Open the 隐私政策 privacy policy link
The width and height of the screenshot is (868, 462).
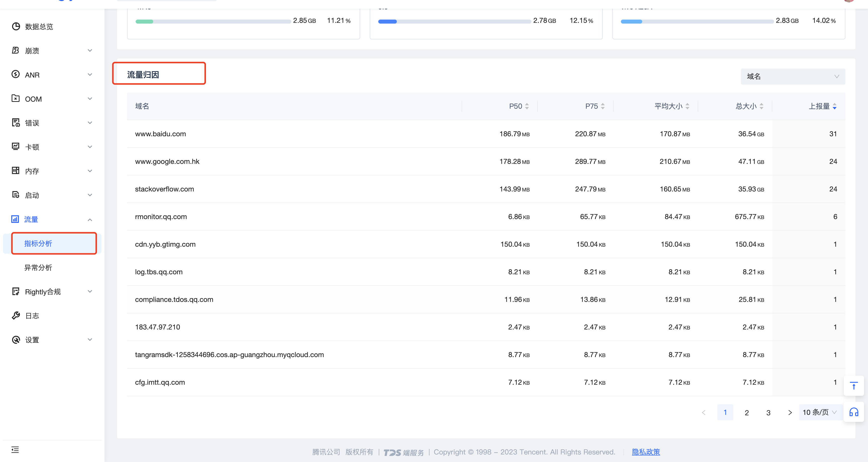pos(646,452)
